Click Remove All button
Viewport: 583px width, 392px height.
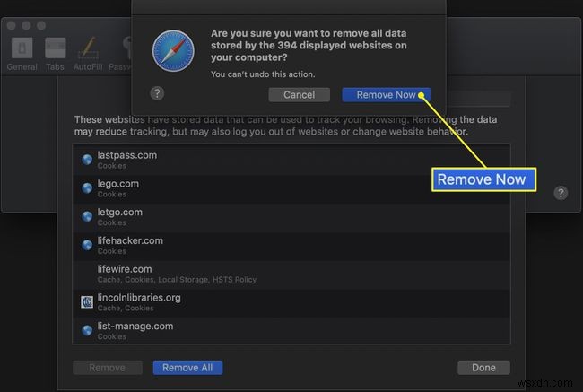pos(187,368)
